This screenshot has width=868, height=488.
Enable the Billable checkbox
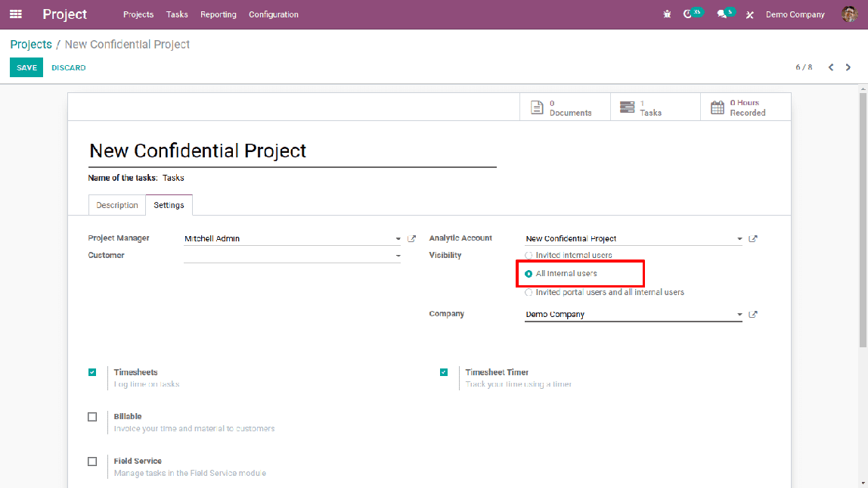(92, 417)
